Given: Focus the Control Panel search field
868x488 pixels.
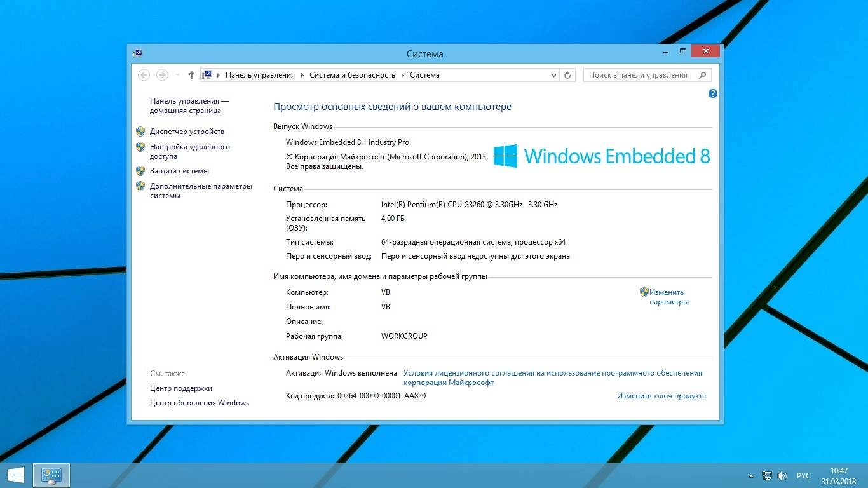Looking at the screenshot, I should click(646, 75).
